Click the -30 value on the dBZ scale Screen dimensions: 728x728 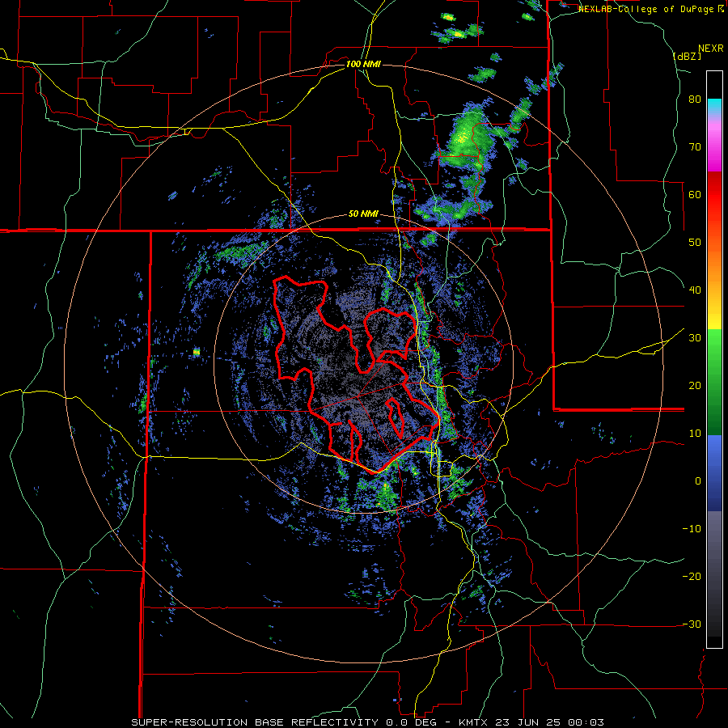coord(692,624)
